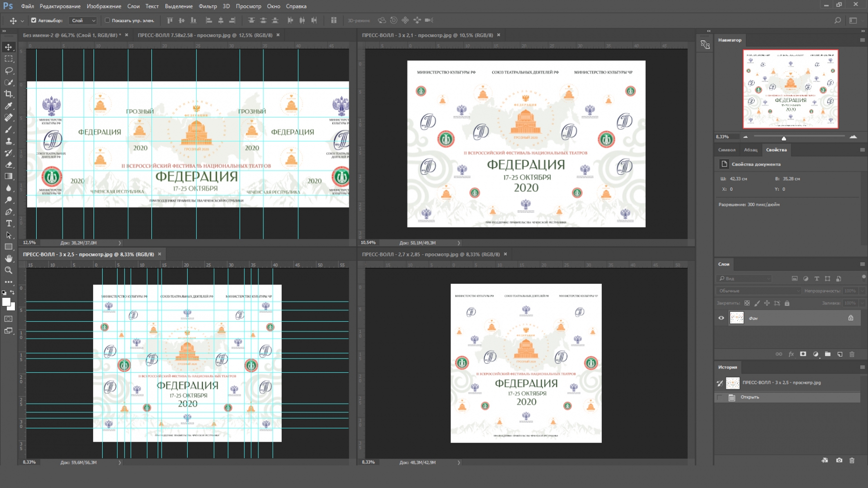
Task: Select the Eraser tool
Action: point(9,165)
